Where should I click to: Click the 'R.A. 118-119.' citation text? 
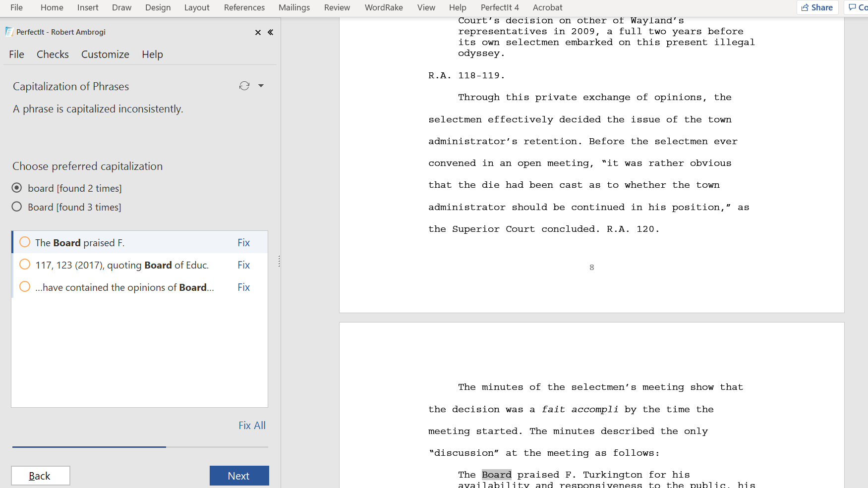(x=466, y=75)
